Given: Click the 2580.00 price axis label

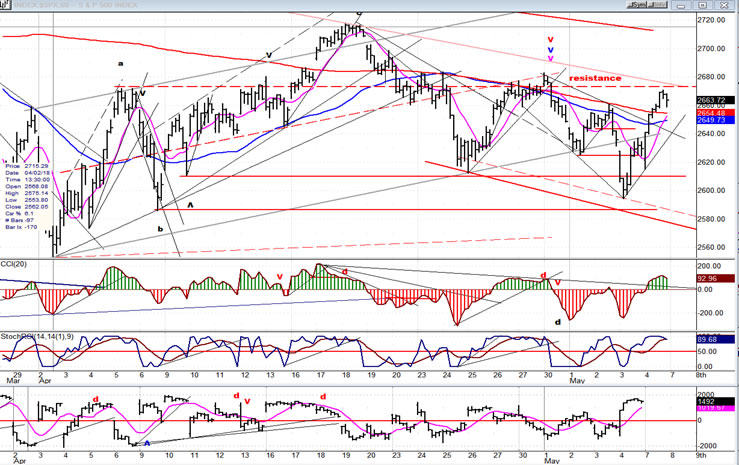Looking at the screenshot, I should coord(712,219).
